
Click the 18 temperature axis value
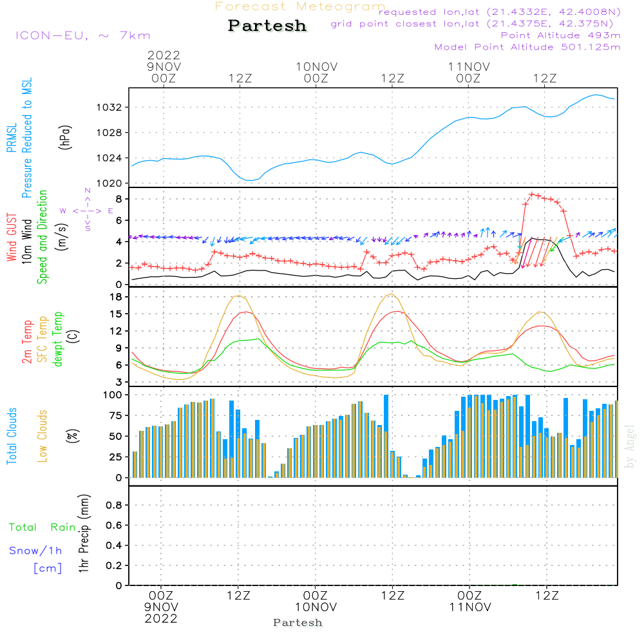(x=117, y=297)
